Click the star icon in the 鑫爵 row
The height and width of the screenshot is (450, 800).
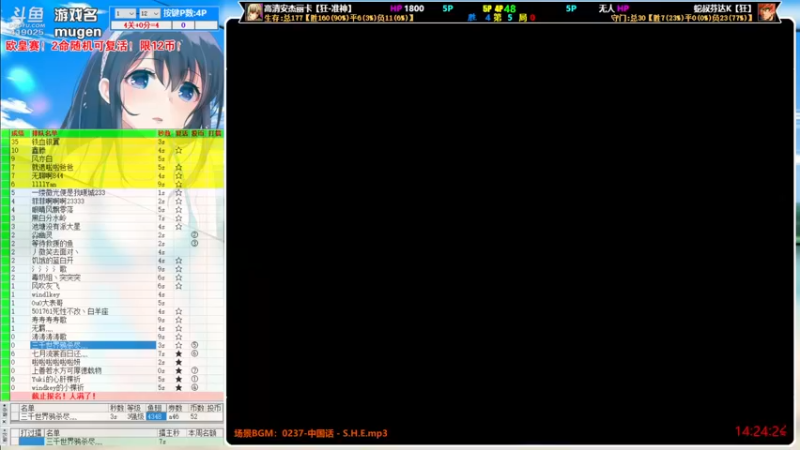[x=179, y=151]
